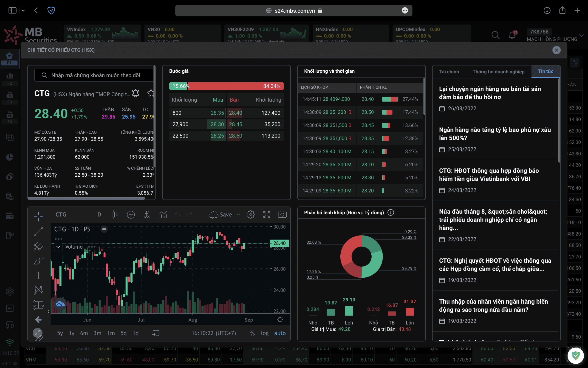Screen dimensions: 588x368
Task: Select the crosshair cursor tool in chart
Action: coord(38,216)
